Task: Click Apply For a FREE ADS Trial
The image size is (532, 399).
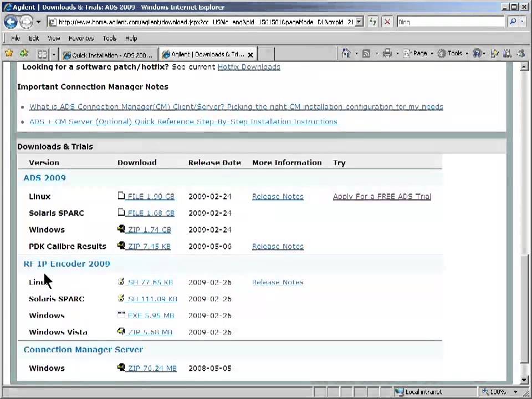Action: click(x=382, y=196)
